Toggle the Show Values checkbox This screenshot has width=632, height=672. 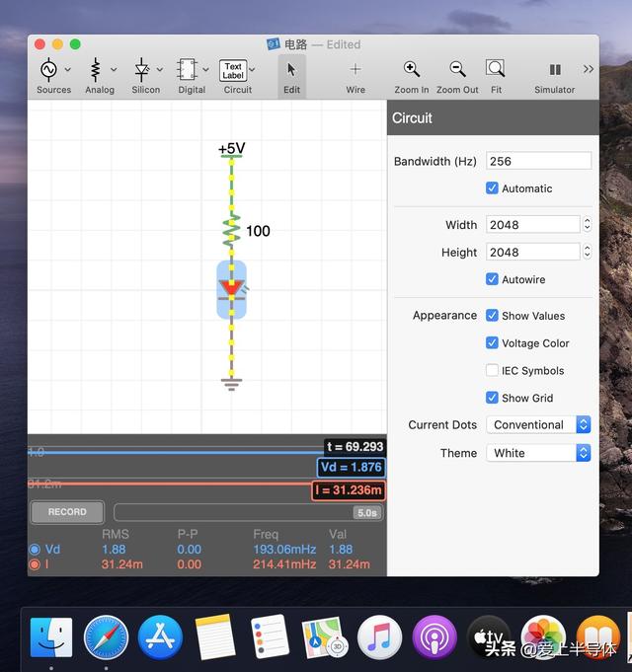tap(492, 316)
